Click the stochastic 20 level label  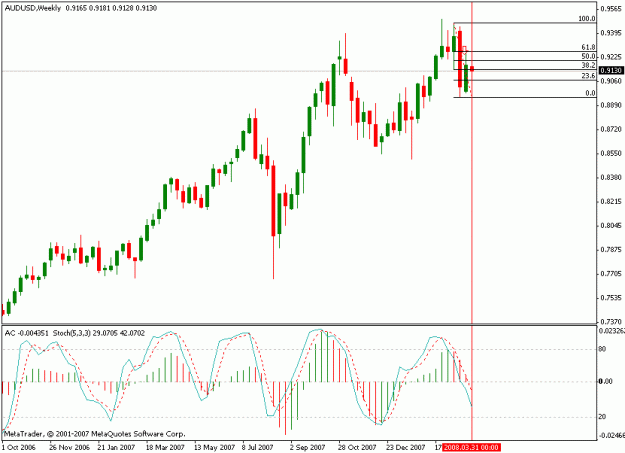tap(602, 417)
